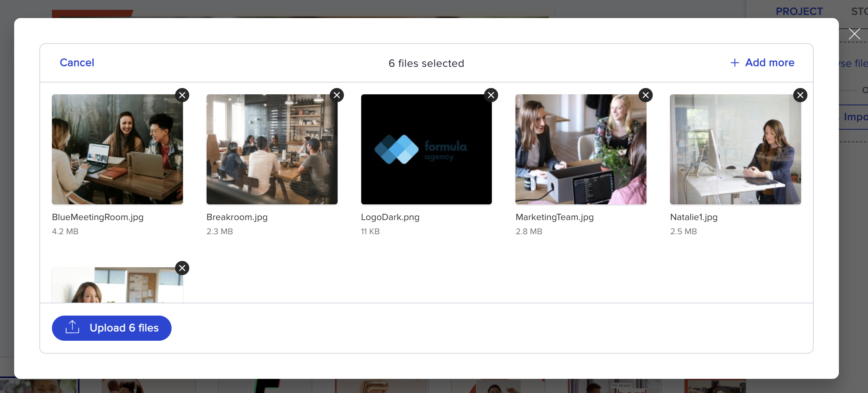Viewport: 868px width, 393px height.
Task: Click the BlueMeetingRoom.jpg file name
Action: 98,217
